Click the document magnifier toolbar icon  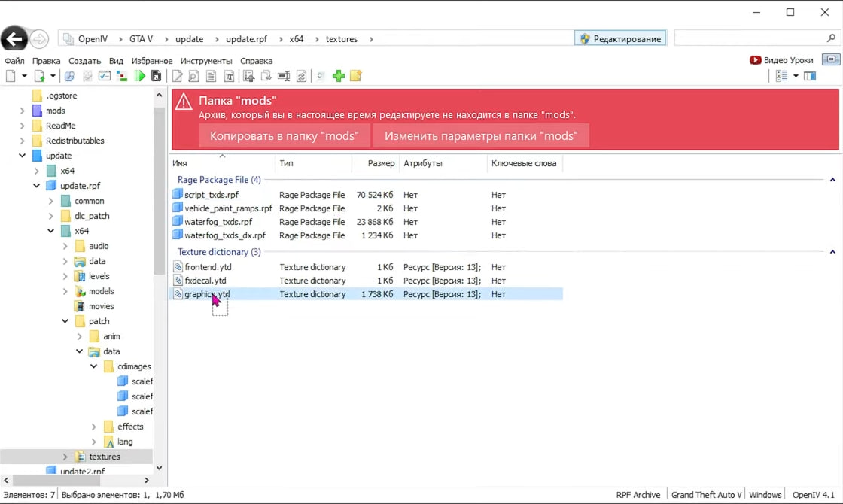click(193, 76)
